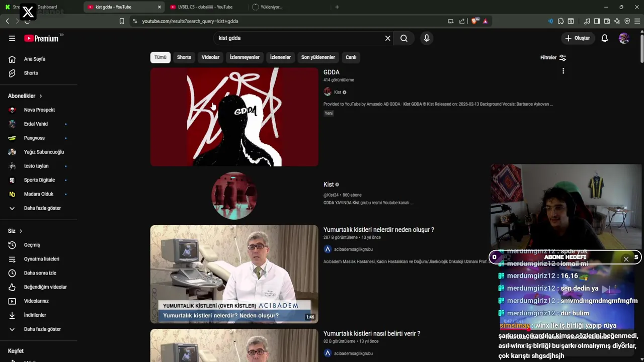The width and height of the screenshot is (644, 362).
Task: Open Brave VPN shield icon
Action: 627,21
